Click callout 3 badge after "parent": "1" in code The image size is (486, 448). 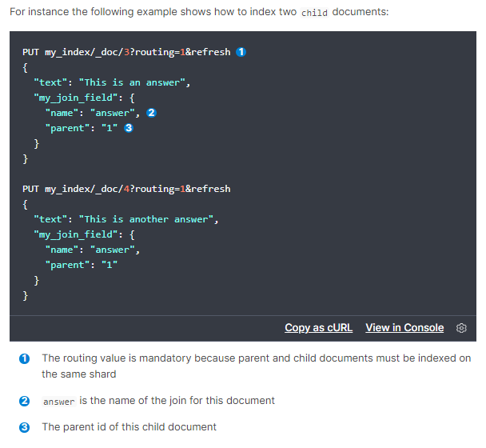pos(129,128)
